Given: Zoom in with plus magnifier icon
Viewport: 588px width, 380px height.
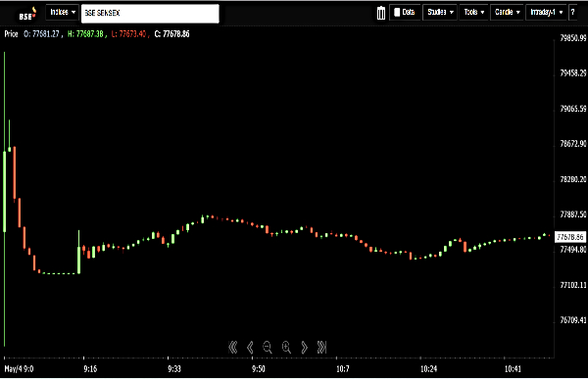Looking at the screenshot, I should coord(286,348).
